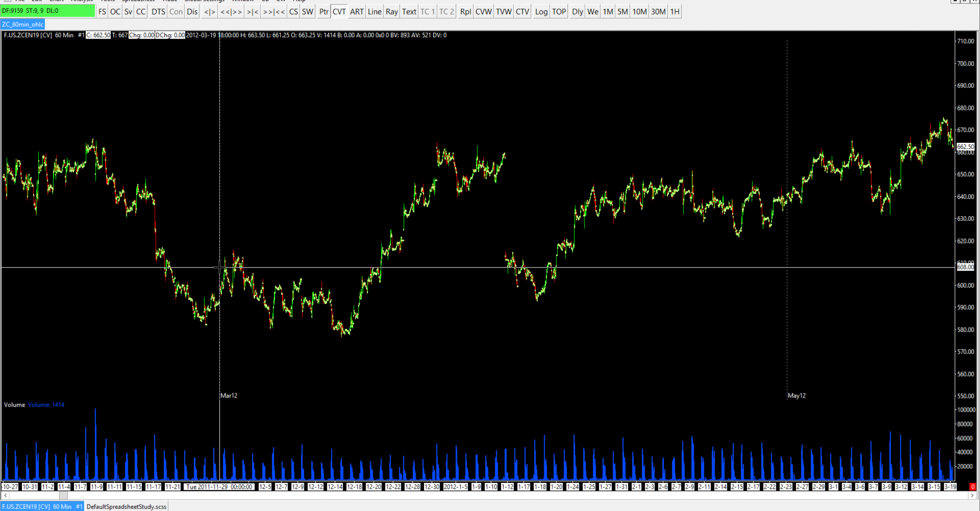Screen dimensions: 980x511
Task: Click the horizontal scrollbar thumb
Action: [x=63, y=495]
